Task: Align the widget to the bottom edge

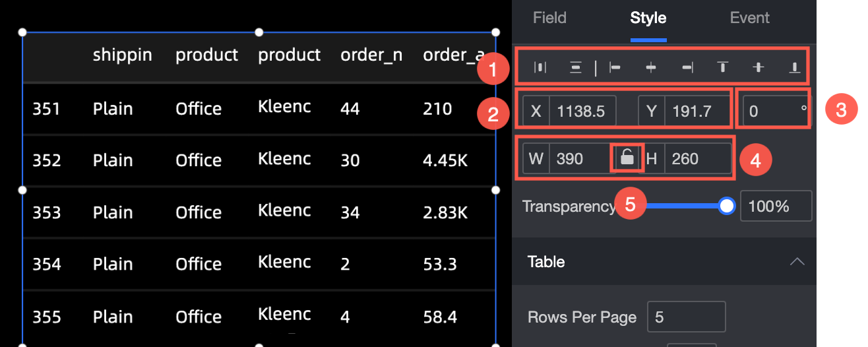Action: 795,67
